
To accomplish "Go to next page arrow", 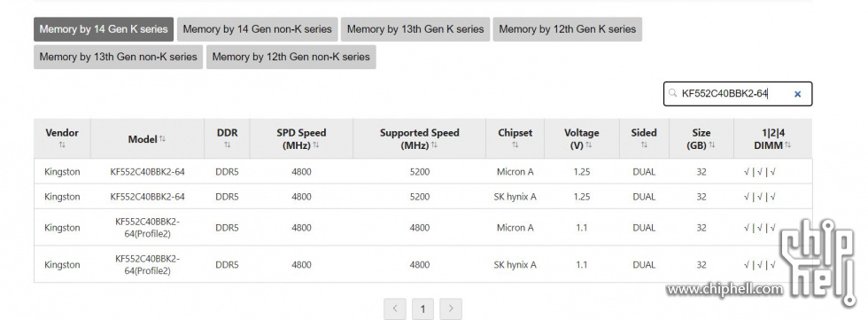I will point(451,309).
